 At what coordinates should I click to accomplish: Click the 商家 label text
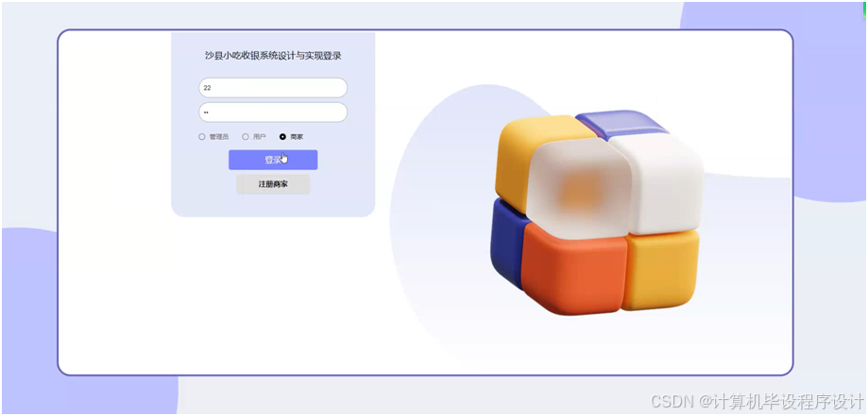tap(297, 137)
